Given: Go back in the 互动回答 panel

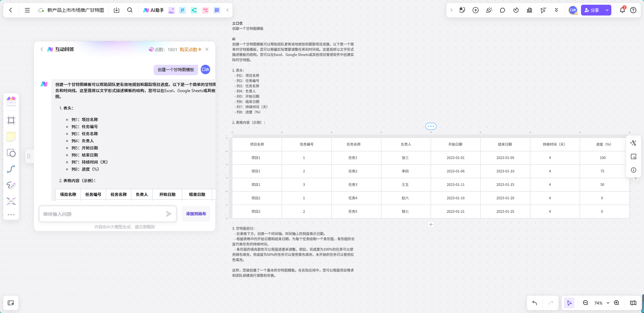Looking at the screenshot, I should click(x=42, y=49).
